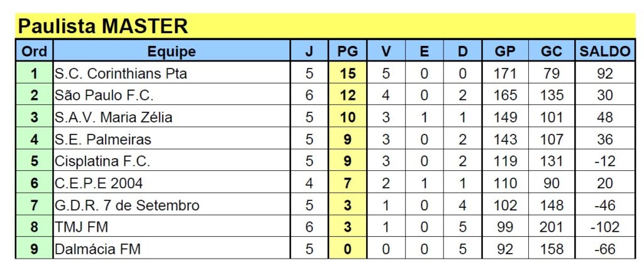Select the S.A.V. Maria Zélia row name
This screenshot has width=644, height=270.
tap(113, 117)
